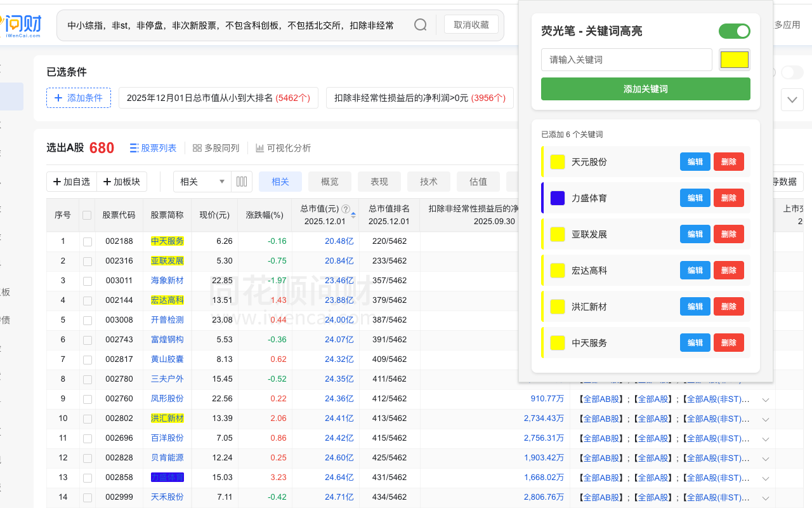Open the yellow highlight color picker
This screenshot has width=812, height=508.
pyautogui.click(x=735, y=60)
